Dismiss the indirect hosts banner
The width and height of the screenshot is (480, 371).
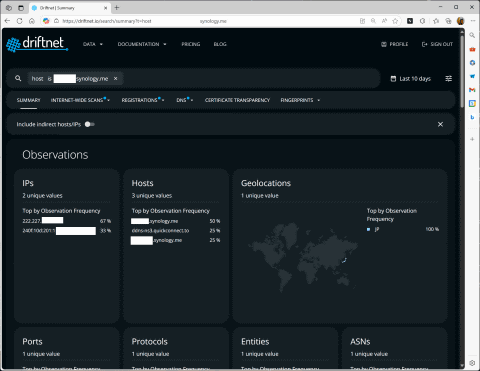tap(440, 124)
